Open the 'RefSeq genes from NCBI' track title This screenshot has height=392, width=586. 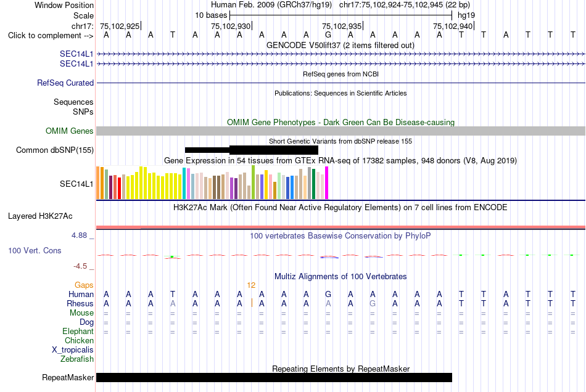340,74
